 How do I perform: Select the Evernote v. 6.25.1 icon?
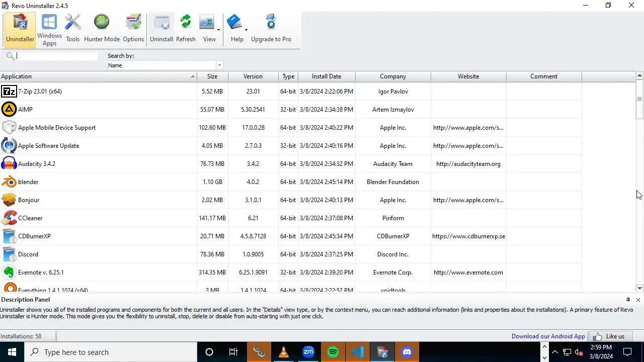click(9, 273)
